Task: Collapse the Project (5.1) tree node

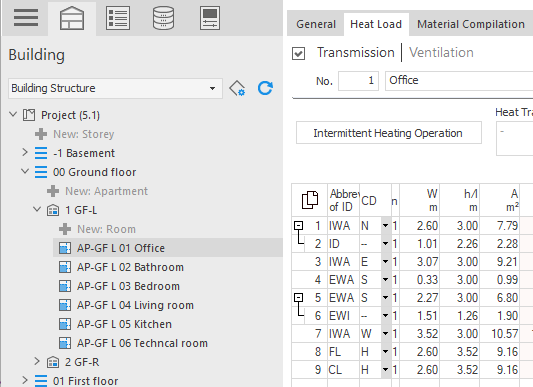Action: pyautogui.click(x=13, y=114)
